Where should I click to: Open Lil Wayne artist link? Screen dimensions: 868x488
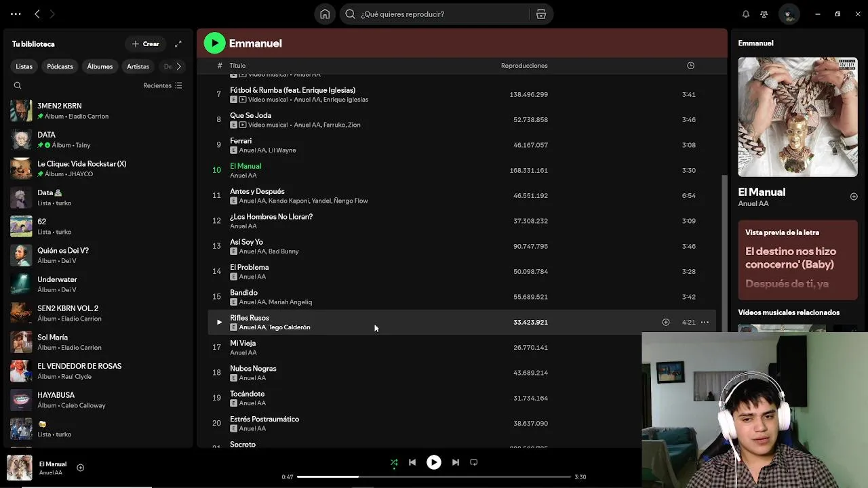[282, 150]
